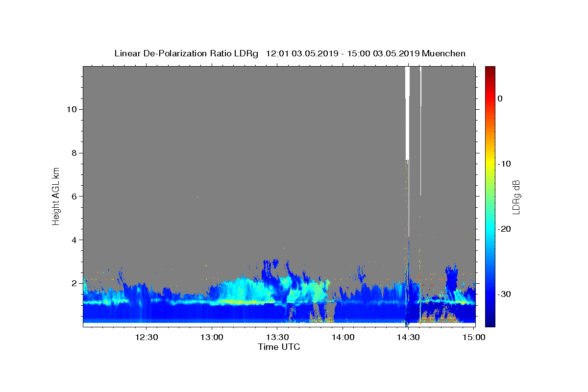Click the 'Time UTC' axis label

[279, 347]
